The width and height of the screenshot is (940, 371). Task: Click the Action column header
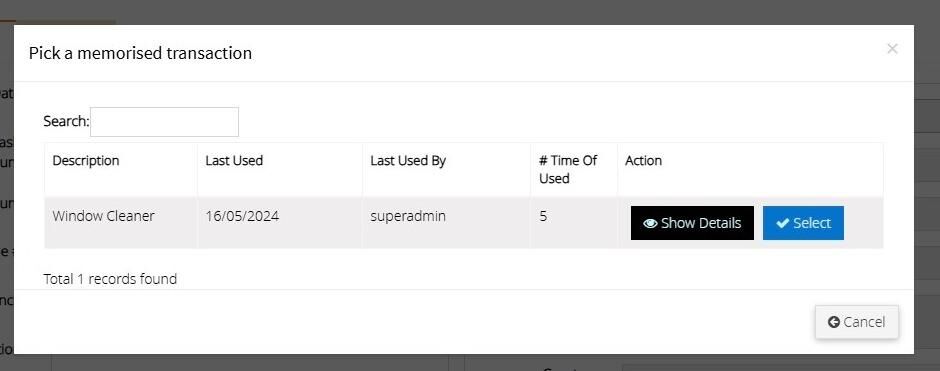pyautogui.click(x=643, y=161)
